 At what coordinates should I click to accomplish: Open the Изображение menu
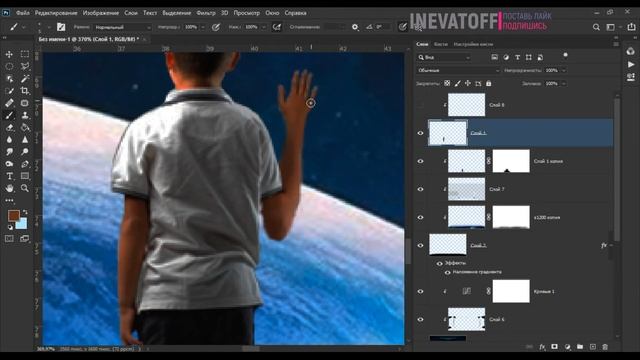click(101, 13)
